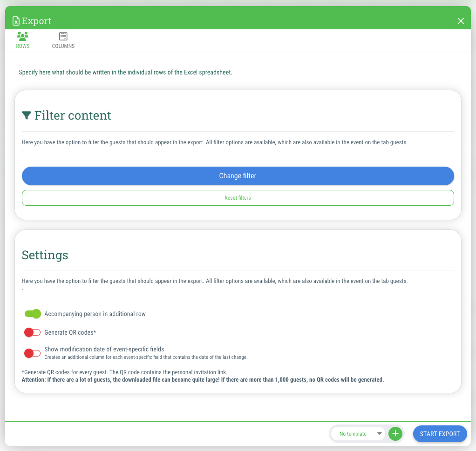Open the Columns tab

(x=63, y=40)
